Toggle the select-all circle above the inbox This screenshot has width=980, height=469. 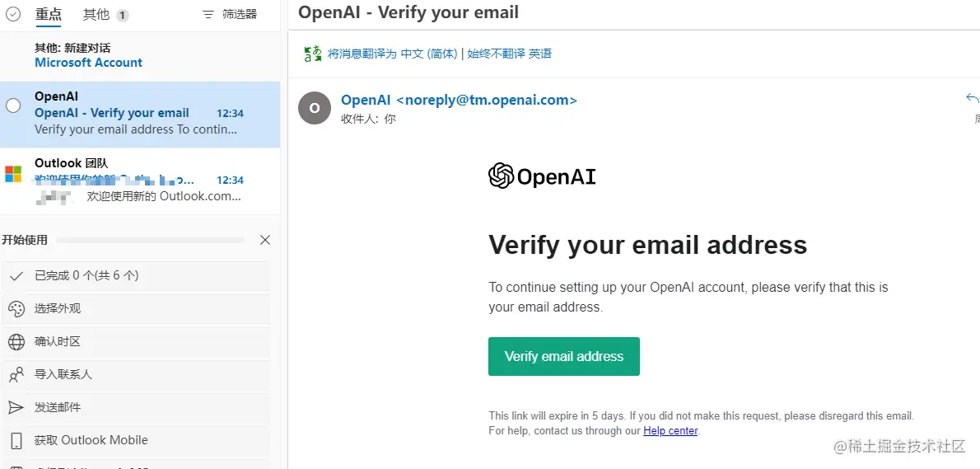[x=13, y=14]
